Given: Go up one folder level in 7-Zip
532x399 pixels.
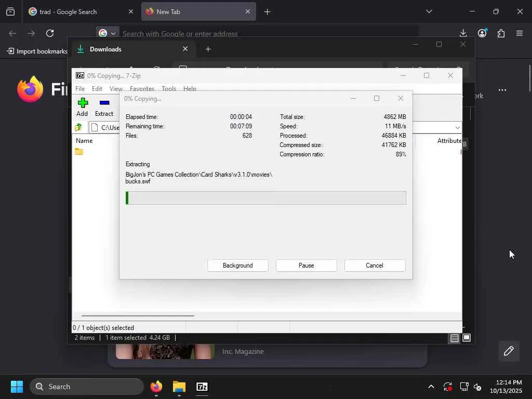Looking at the screenshot, I should coord(79,127).
